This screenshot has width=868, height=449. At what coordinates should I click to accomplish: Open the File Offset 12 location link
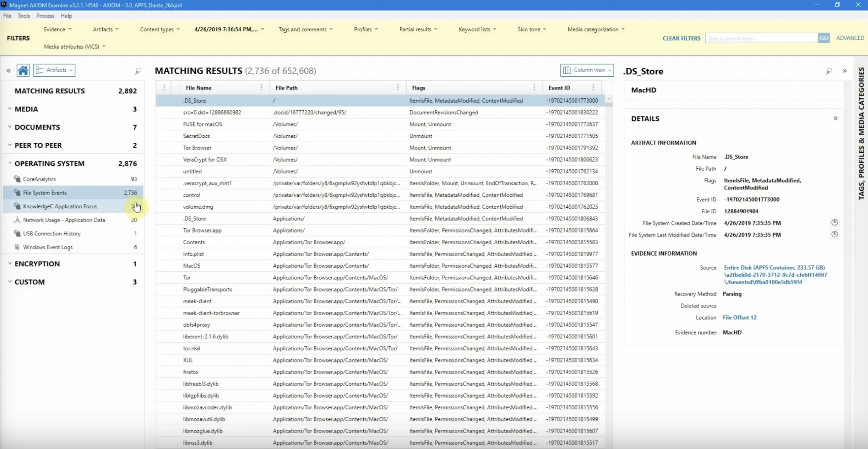point(740,318)
